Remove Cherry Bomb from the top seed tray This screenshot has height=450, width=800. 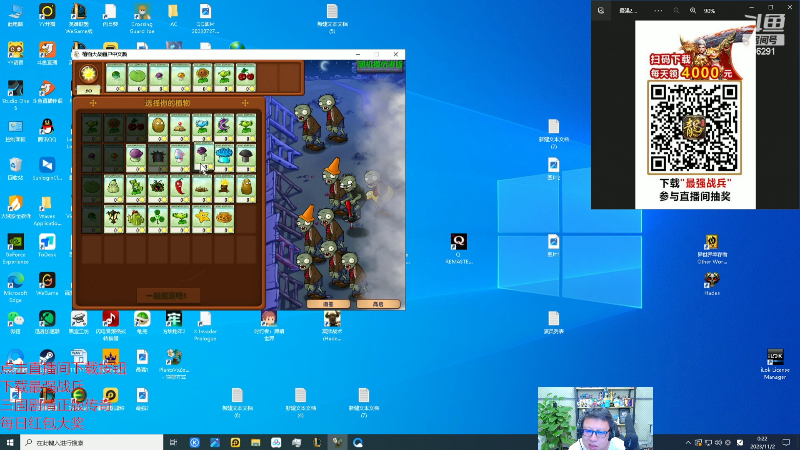pyautogui.click(x=246, y=78)
